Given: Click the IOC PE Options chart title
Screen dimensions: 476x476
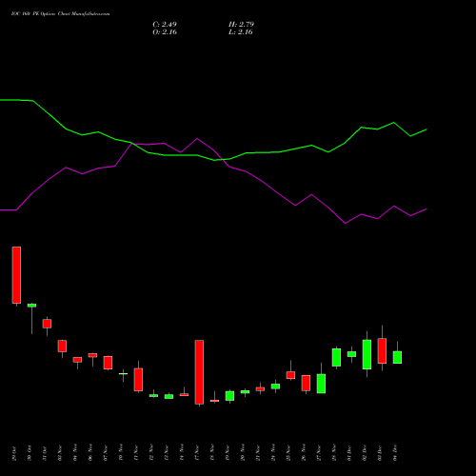Looking at the screenshot, I should (x=60, y=14).
